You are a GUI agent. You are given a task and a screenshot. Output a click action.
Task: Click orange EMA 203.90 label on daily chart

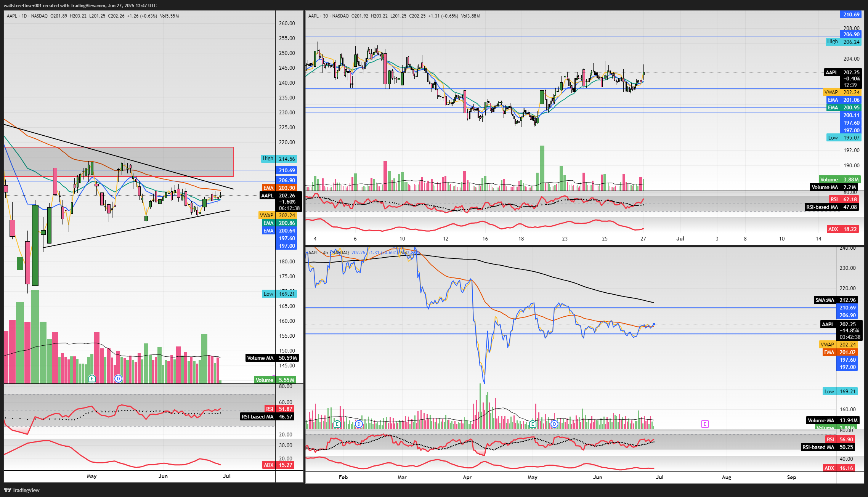[x=280, y=188]
